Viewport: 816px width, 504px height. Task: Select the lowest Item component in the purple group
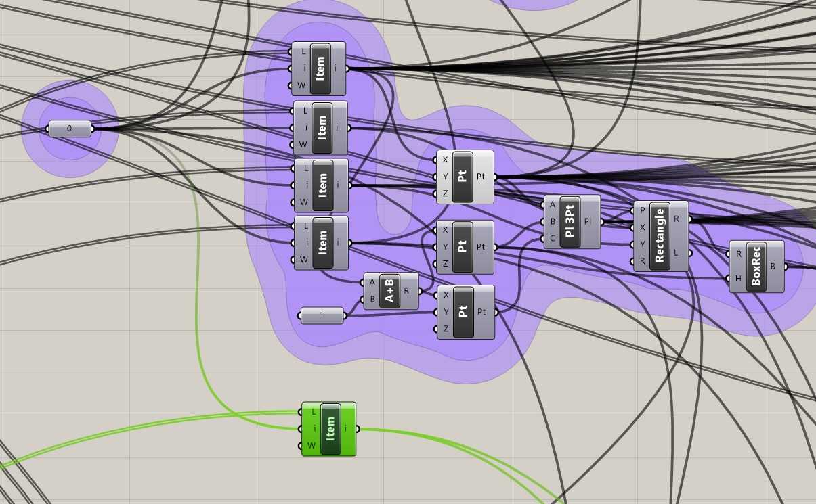tap(322, 243)
